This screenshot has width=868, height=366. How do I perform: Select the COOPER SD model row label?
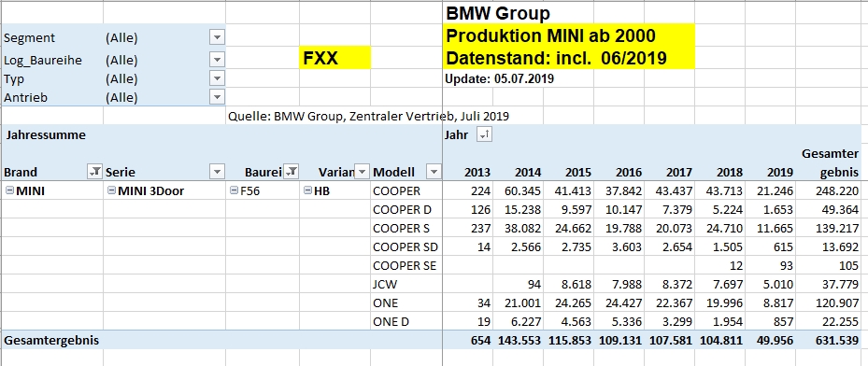406,246
